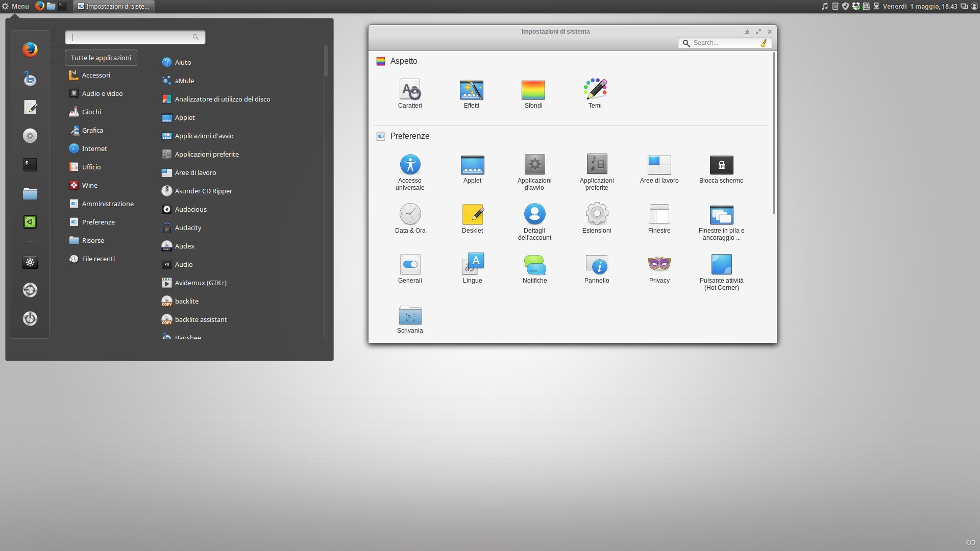Screen dimensions: 980x551
Task: Select Audio e video category
Action: point(101,93)
